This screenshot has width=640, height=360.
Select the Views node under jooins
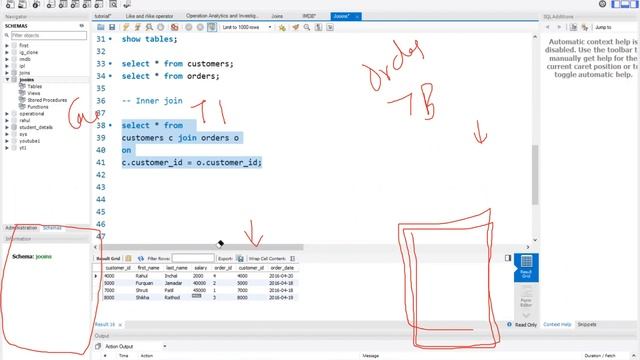click(33, 93)
